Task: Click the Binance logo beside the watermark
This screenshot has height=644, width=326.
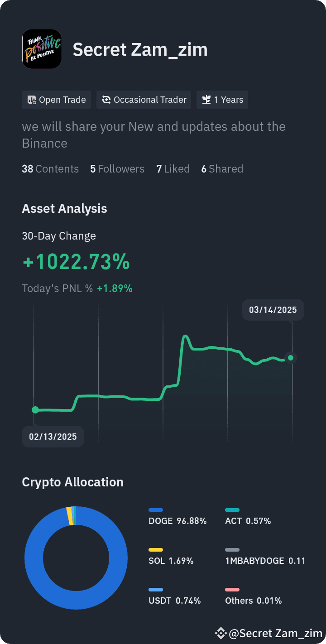Action: pyautogui.click(x=221, y=633)
